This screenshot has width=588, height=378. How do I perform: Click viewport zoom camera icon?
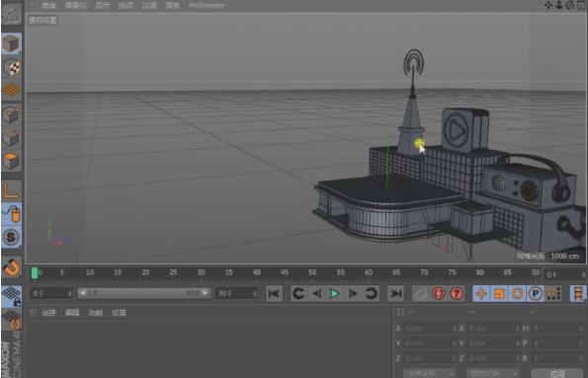click(558, 5)
